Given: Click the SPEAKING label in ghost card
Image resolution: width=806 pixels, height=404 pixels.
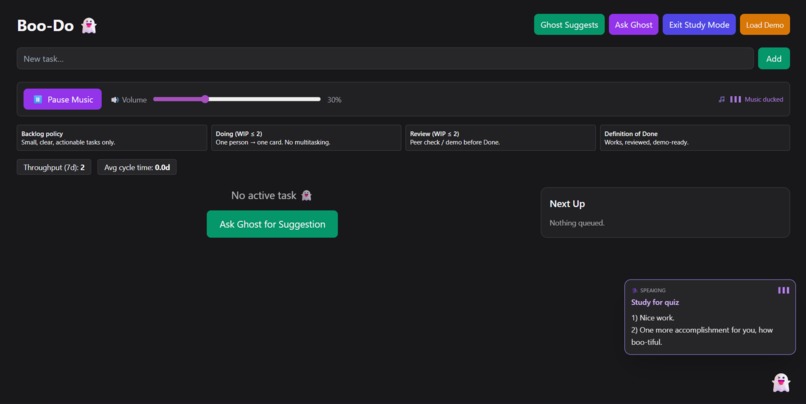Looking at the screenshot, I should click(653, 290).
